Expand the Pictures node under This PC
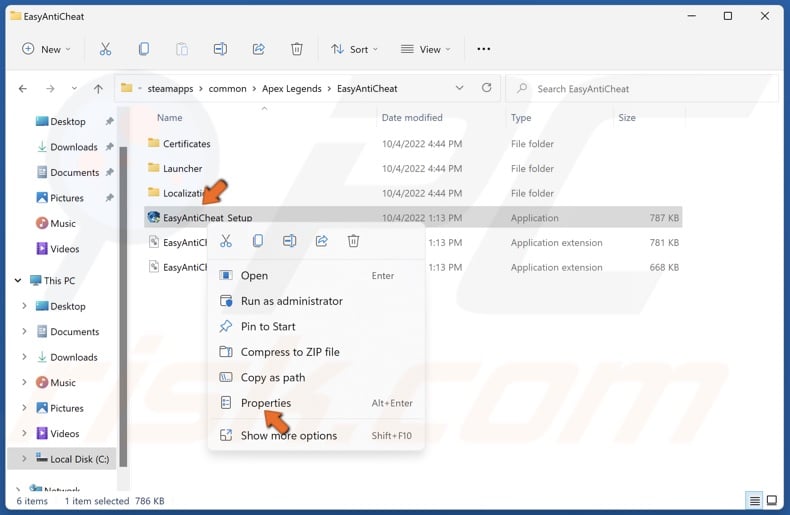The height and width of the screenshot is (515, 790). tap(24, 408)
